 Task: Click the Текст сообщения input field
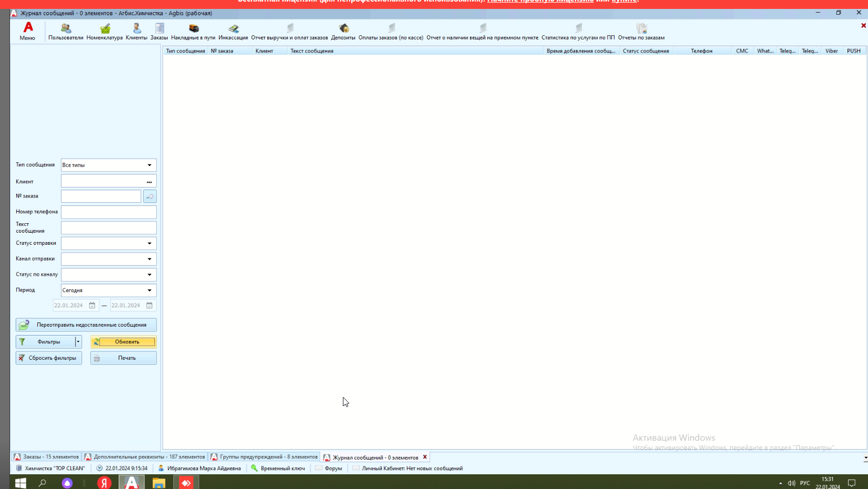(109, 228)
